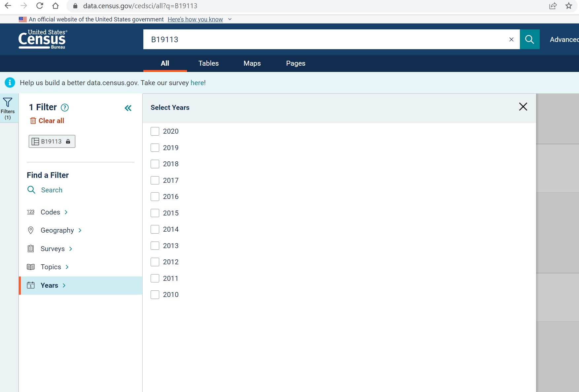Click the Topics filter label
Viewport: 579px width, 392px height.
tap(51, 267)
